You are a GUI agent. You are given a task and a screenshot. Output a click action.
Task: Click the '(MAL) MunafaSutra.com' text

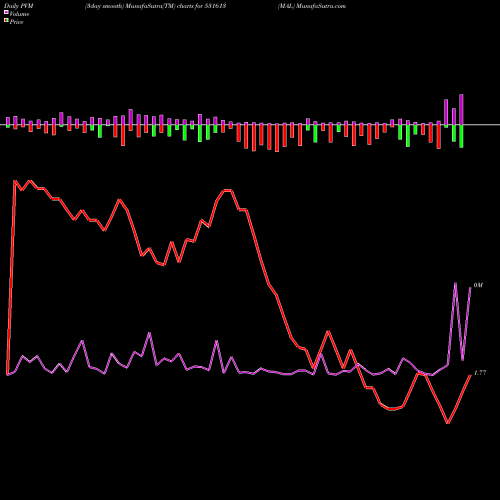pos(312,6)
